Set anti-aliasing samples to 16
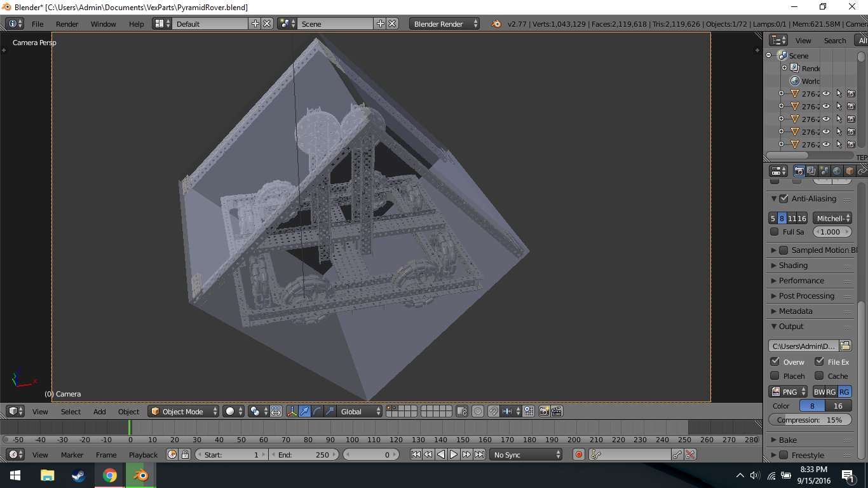 point(802,218)
